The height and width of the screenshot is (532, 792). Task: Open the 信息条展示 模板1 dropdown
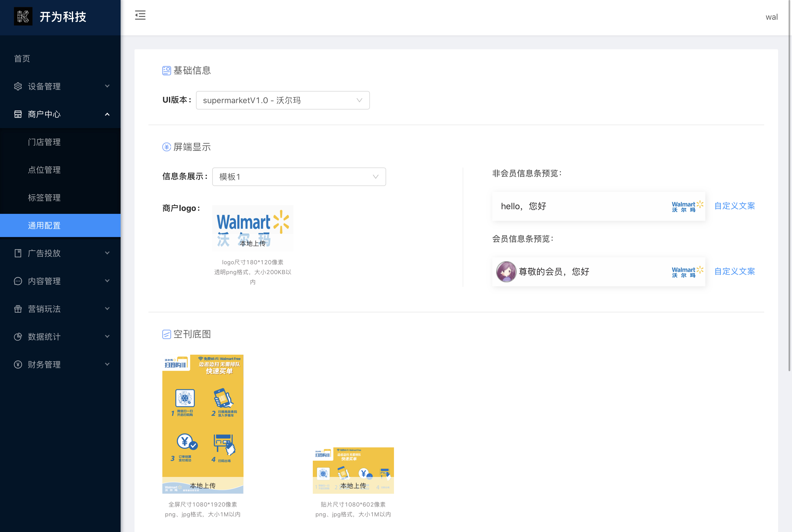(299, 177)
